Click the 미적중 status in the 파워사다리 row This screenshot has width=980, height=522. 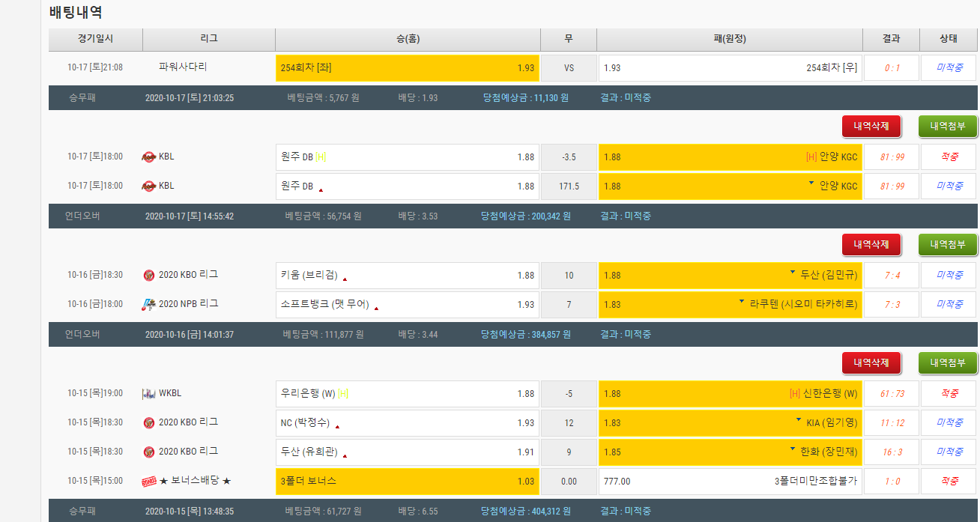point(949,68)
